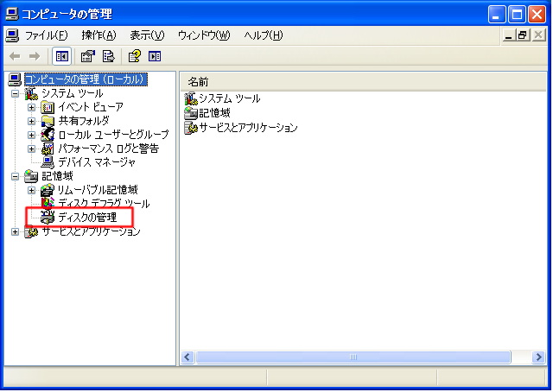The image size is (553, 392).
Task: Click サービスとアプリケーション icon in right pane
Action: click(191, 128)
